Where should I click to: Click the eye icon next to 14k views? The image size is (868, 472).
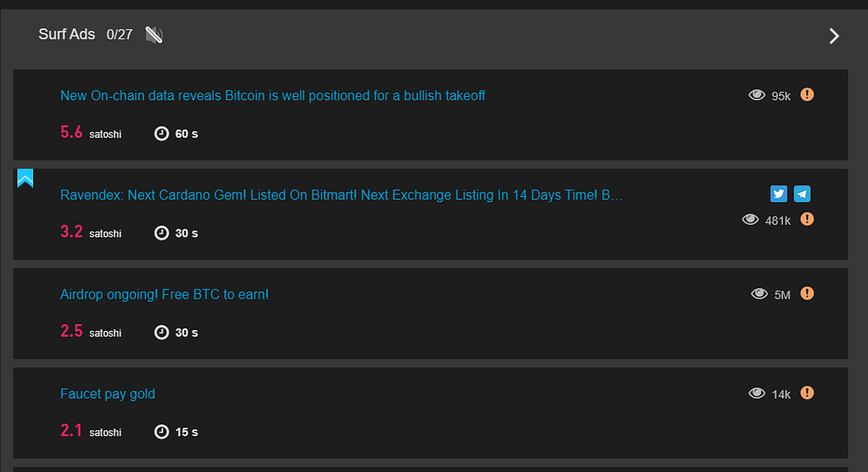coord(757,393)
